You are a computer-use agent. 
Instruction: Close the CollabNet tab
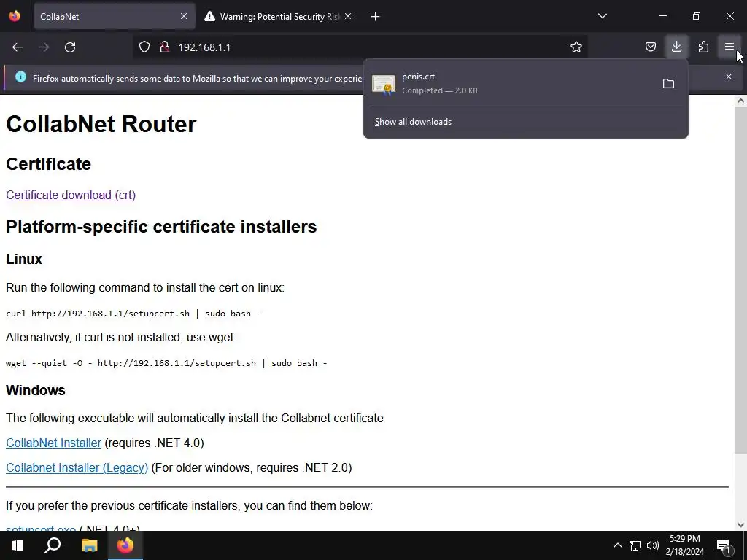click(x=184, y=16)
